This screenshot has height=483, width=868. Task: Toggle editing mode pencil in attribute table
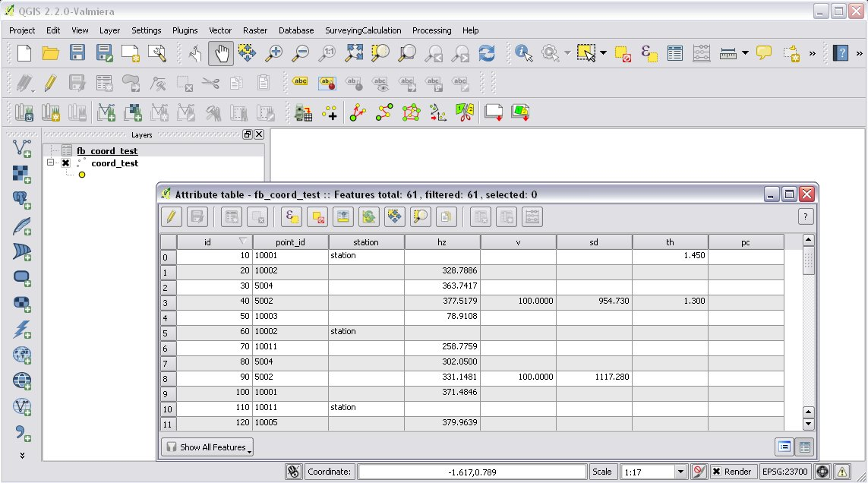(x=172, y=217)
